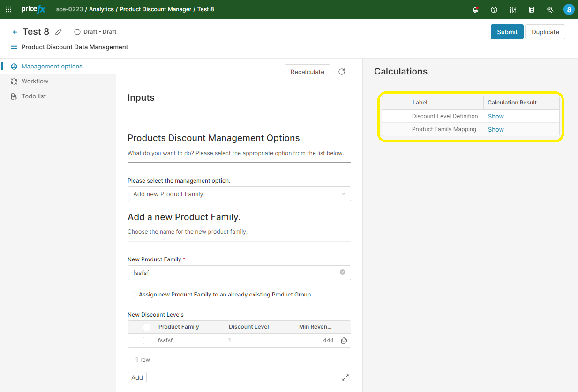Screen dimensions: 578x392
Task: Sort by Min Revenue column header
Action: (315, 327)
